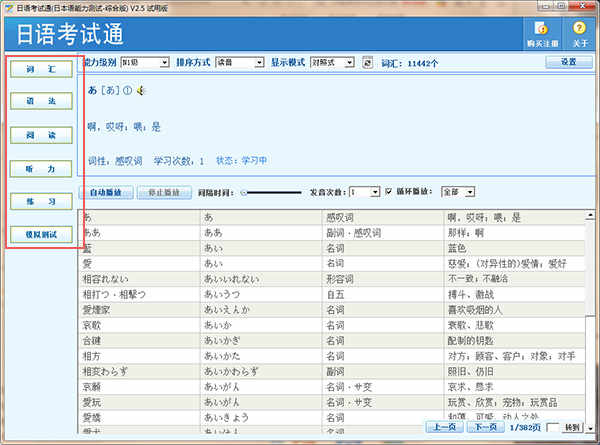
Task: Go to the 听力 listening section
Action: click(x=42, y=168)
